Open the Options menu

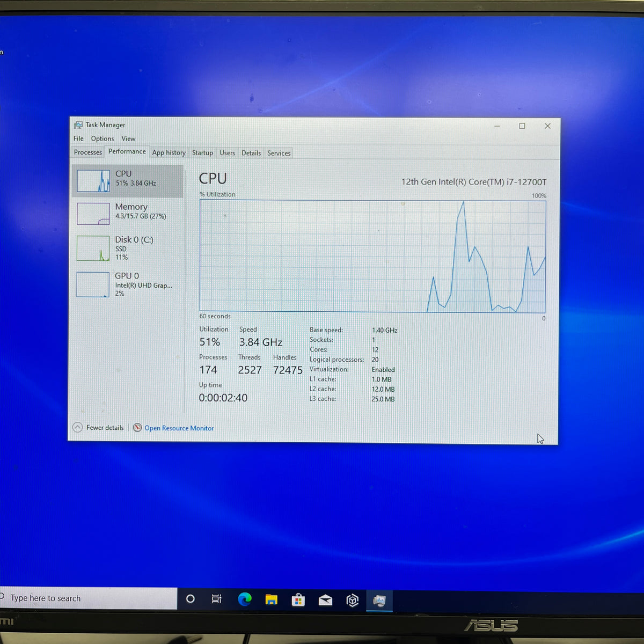click(103, 138)
